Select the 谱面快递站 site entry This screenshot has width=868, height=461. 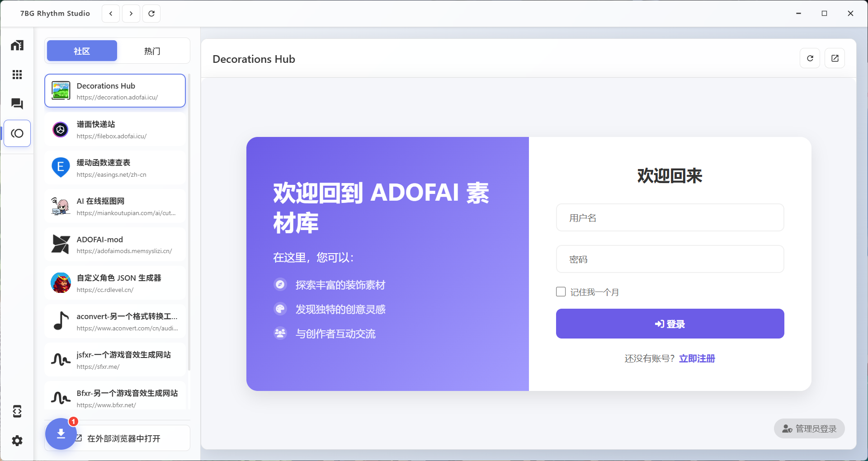click(115, 130)
